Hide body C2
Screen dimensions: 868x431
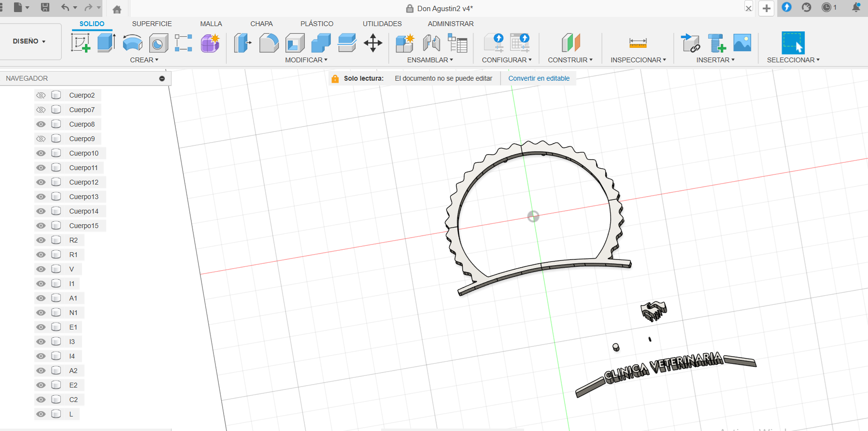[41, 400]
